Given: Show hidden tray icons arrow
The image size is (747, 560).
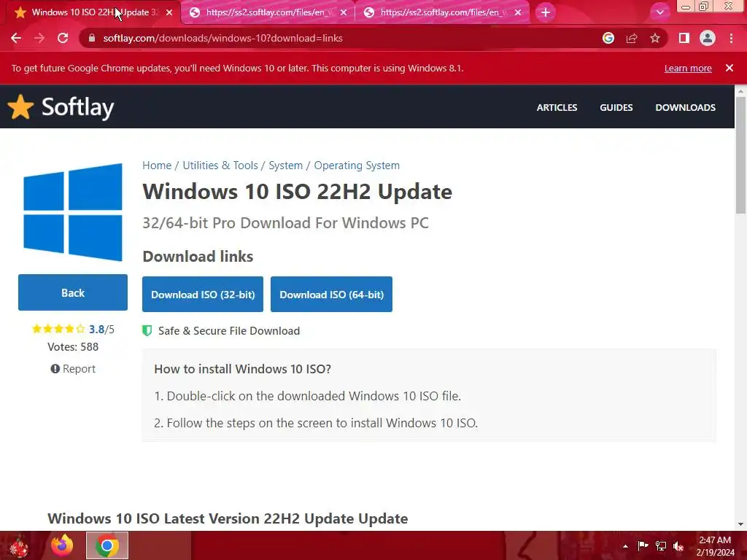Looking at the screenshot, I should [625, 546].
